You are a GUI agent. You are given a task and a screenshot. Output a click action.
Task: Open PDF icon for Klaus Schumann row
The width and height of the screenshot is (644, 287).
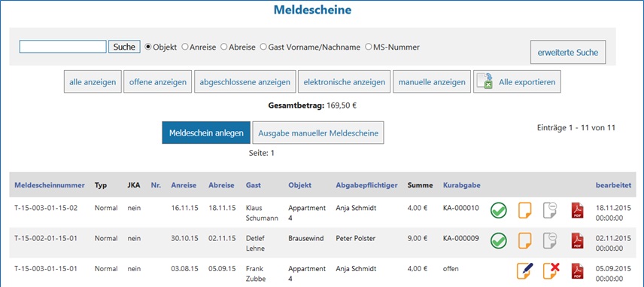pyautogui.click(x=577, y=210)
